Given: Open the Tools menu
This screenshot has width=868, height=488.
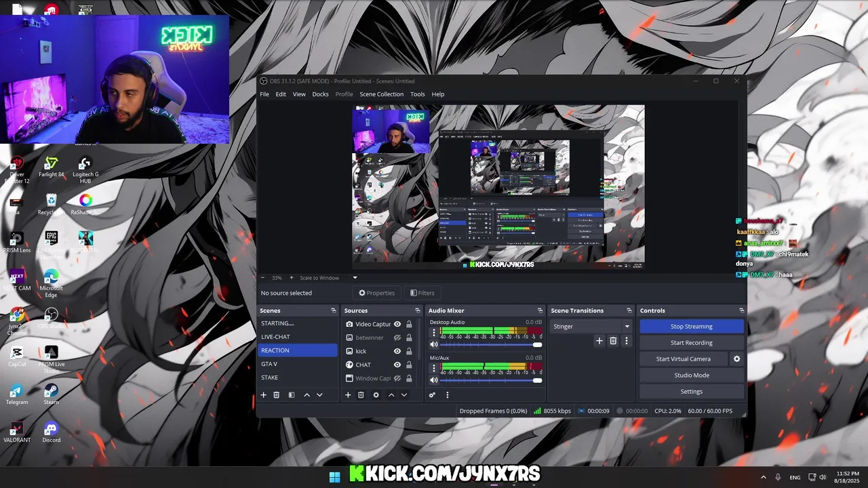Looking at the screenshot, I should pos(418,94).
